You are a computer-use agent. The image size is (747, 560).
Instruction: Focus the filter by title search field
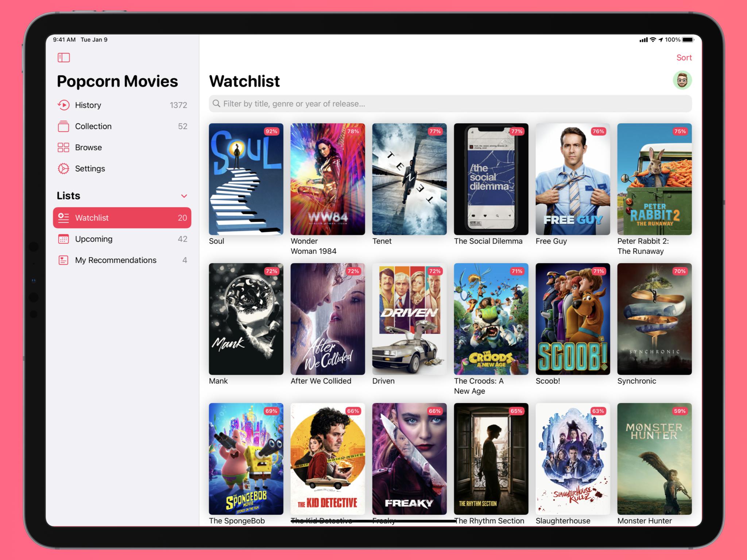click(x=450, y=104)
